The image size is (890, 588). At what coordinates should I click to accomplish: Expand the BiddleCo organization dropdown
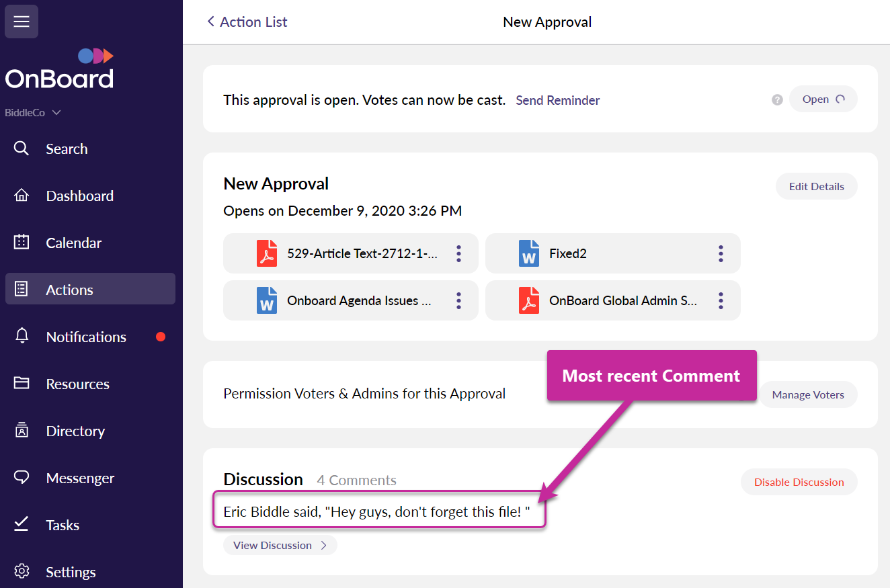point(33,113)
